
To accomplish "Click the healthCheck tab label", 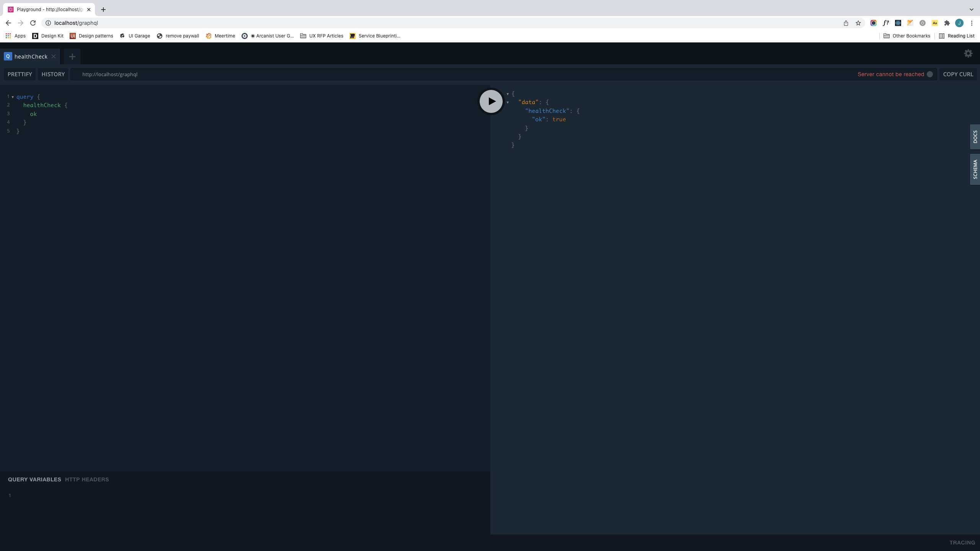I will tap(31, 56).
